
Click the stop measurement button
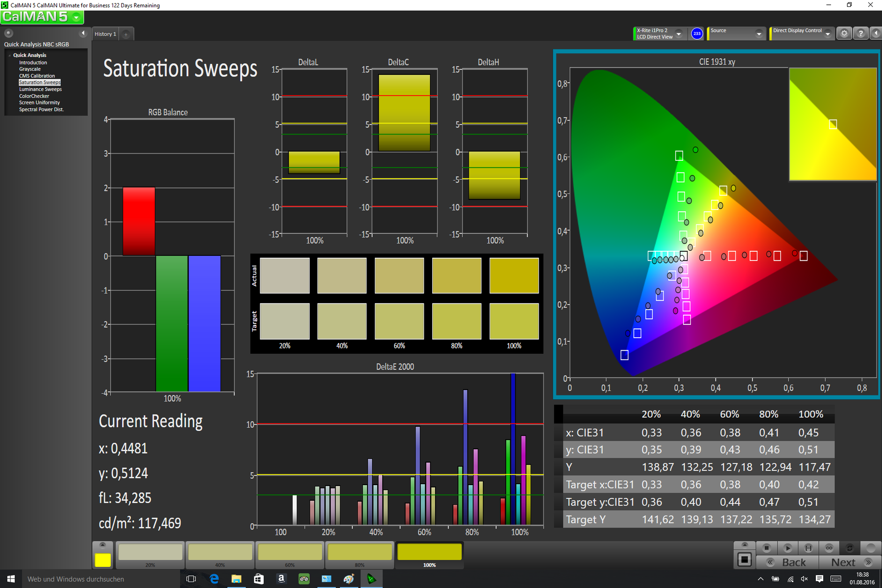click(767, 548)
